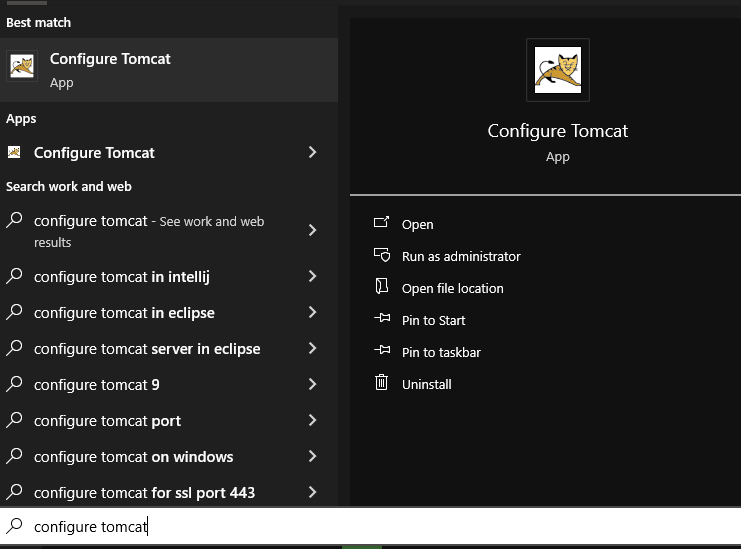
Task: Click search icon beside 'configure tomcat on windows'
Action: coord(14,455)
